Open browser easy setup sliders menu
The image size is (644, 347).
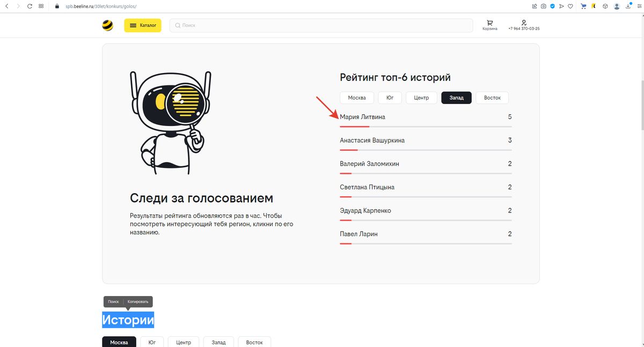[639, 6]
